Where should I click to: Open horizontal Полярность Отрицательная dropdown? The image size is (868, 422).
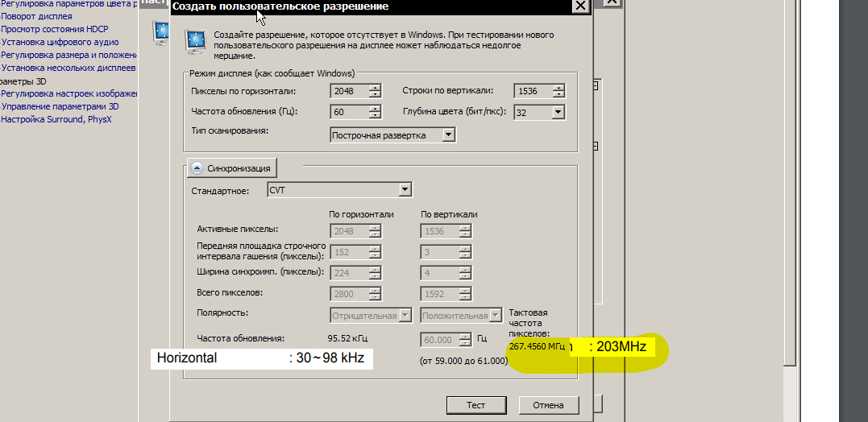(405, 315)
